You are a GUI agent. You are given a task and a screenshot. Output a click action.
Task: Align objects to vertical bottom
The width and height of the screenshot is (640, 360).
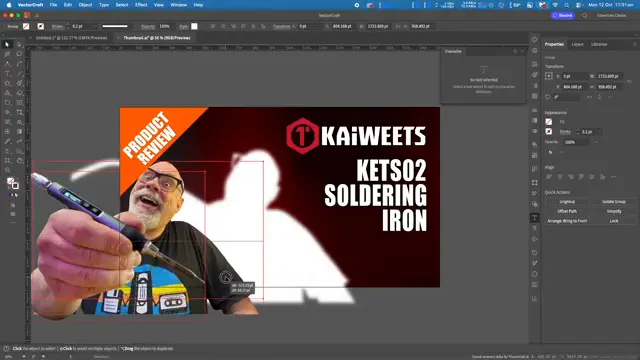pyautogui.click(x=602, y=177)
